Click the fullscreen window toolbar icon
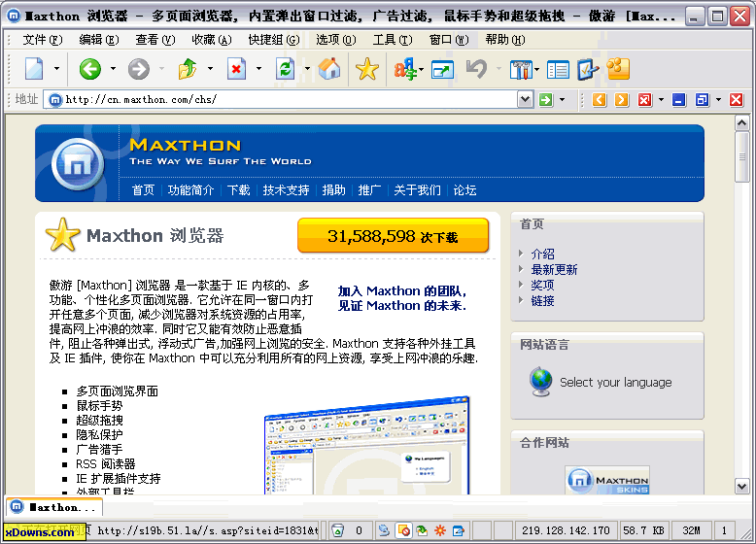The image size is (756, 544). click(x=442, y=69)
